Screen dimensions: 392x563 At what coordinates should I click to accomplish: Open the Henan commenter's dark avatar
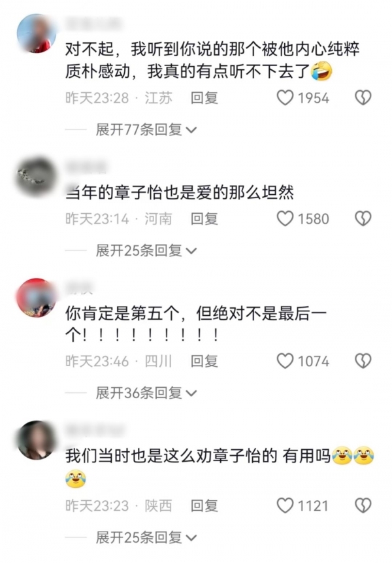(36, 177)
